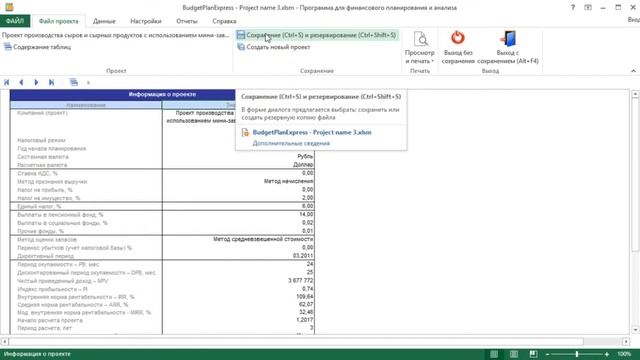Collapse the ribbon with the chevron
640x360 pixels.
click(x=633, y=71)
